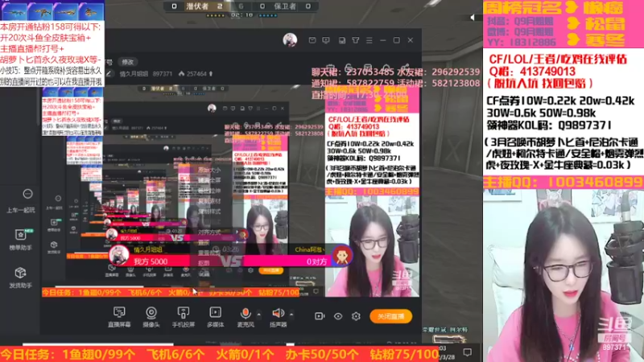The image size is (644, 362).
Task: Click the up arrow after 257464
Action: [211, 74]
